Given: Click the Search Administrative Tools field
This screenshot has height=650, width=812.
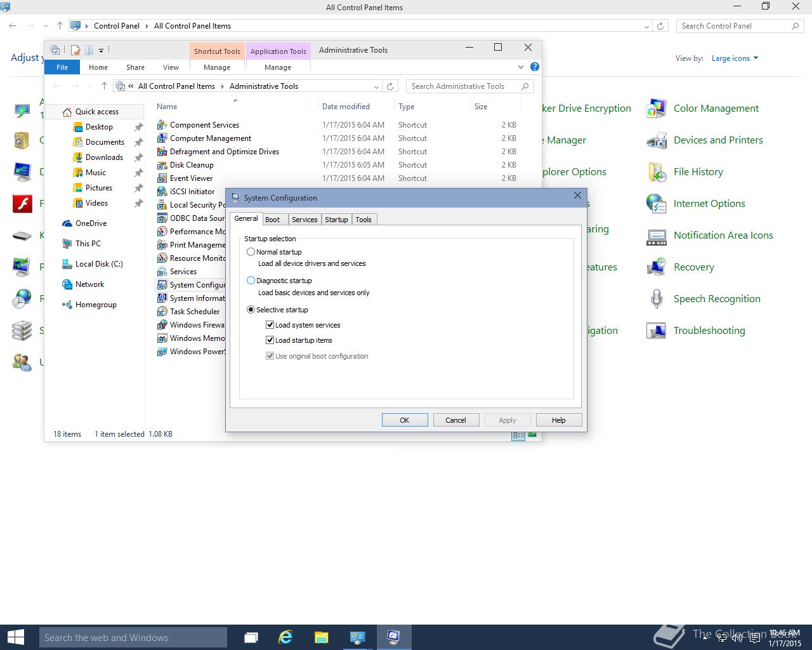Looking at the screenshot, I should [x=469, y=86].
